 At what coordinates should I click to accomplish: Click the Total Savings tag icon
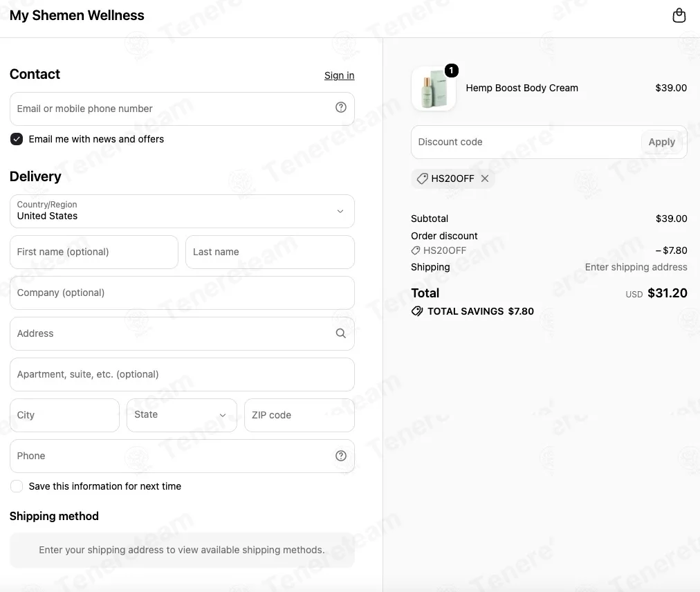coord(417,311)
